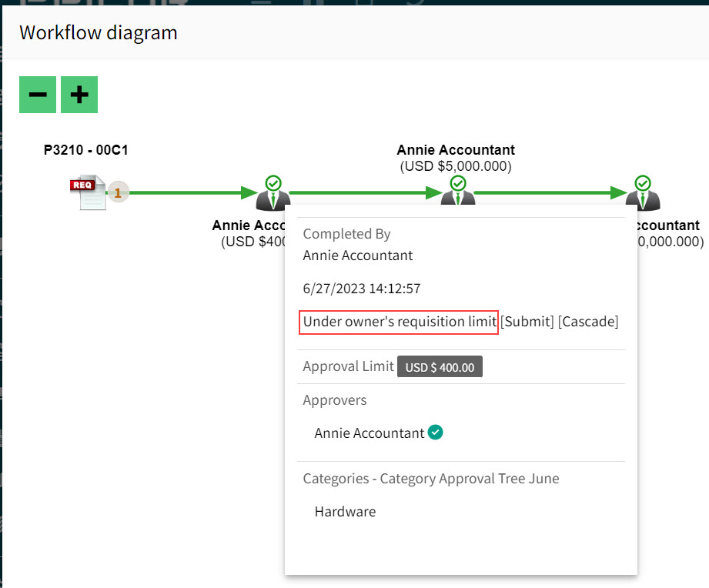
Task: Toggle the green check beside Annie Accountant approver
Action: click(x=435, y=433)
